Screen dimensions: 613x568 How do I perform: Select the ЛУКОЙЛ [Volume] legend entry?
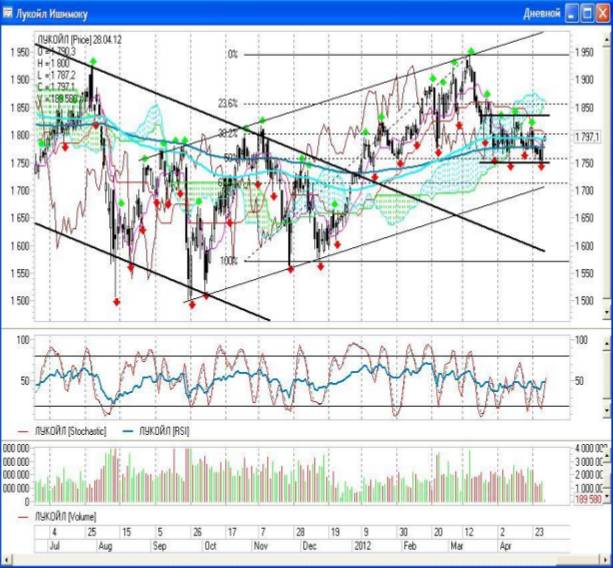[65, 517]
